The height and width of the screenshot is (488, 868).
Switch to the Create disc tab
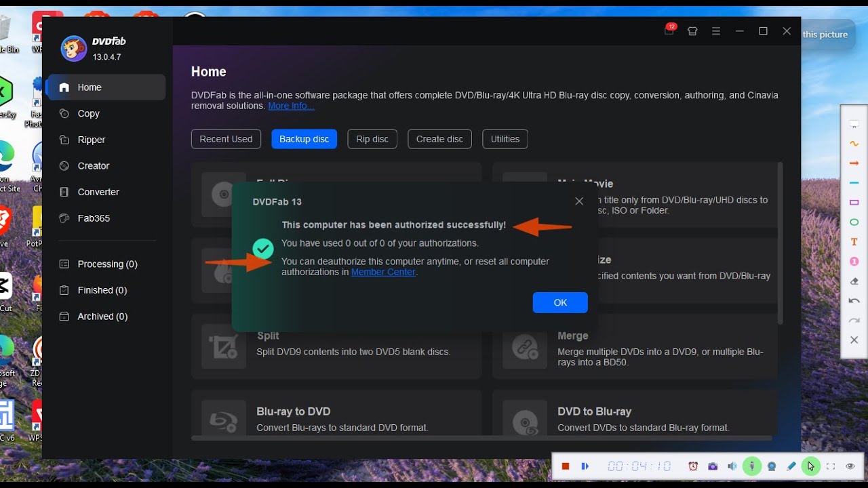pyautogui.click(x=439, y=139)
